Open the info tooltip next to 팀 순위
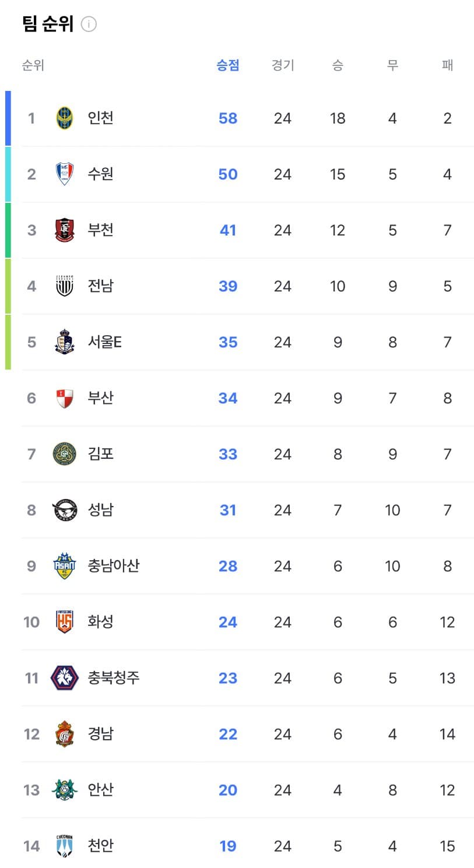 pos(88,24)
